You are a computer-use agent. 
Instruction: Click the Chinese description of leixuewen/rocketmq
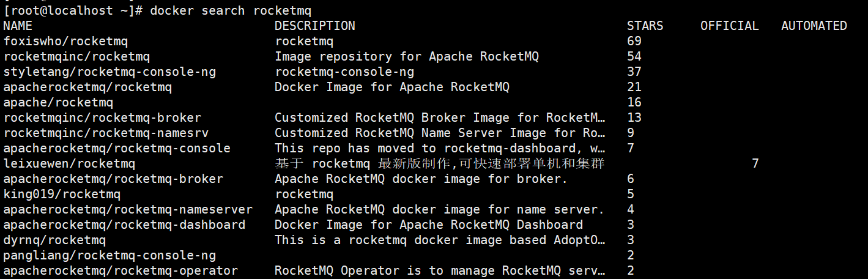click(x=440, y=163)
